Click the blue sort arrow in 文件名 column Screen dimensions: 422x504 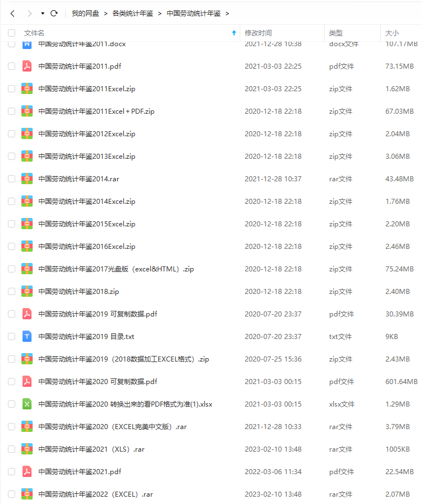click(x=234, y=33)
